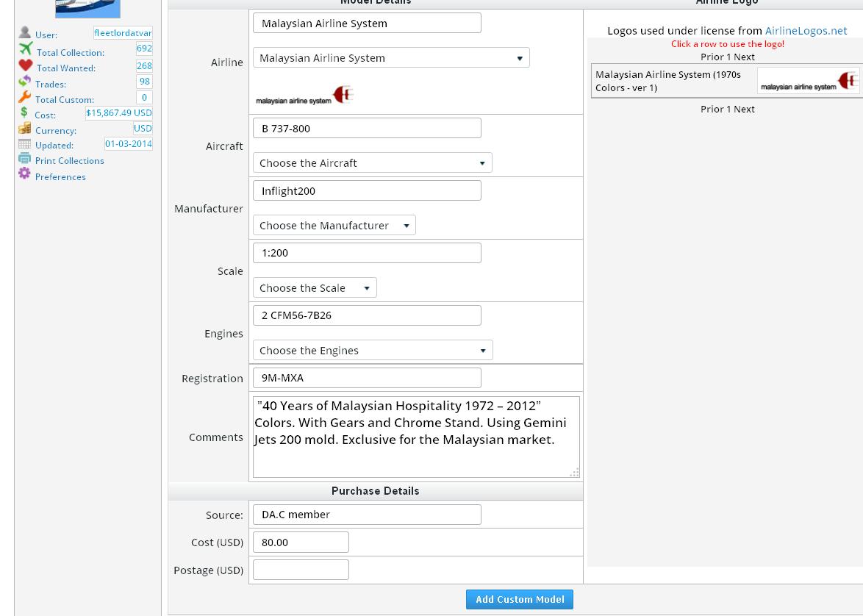Click the coins Currency icon

pos(24,128)
